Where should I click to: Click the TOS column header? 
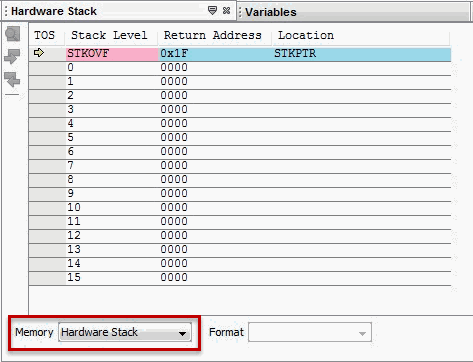(x=47, y=35)
